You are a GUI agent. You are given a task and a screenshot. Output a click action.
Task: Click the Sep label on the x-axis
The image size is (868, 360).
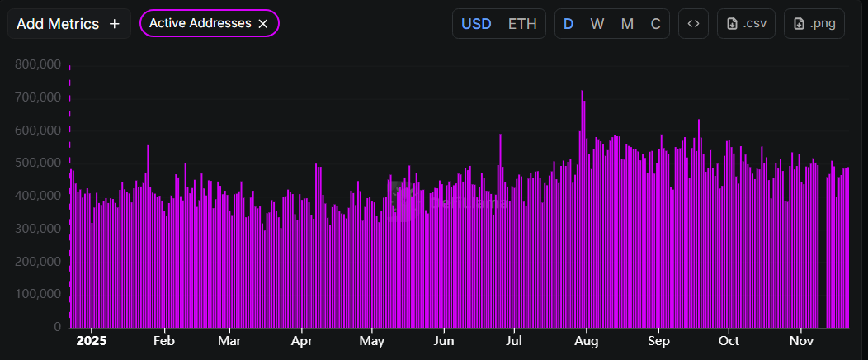point(658,340)
